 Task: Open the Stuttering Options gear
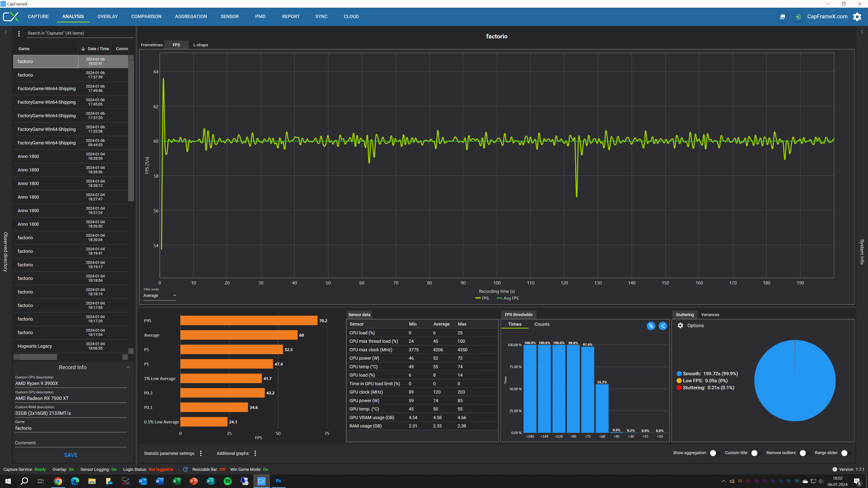680,325
